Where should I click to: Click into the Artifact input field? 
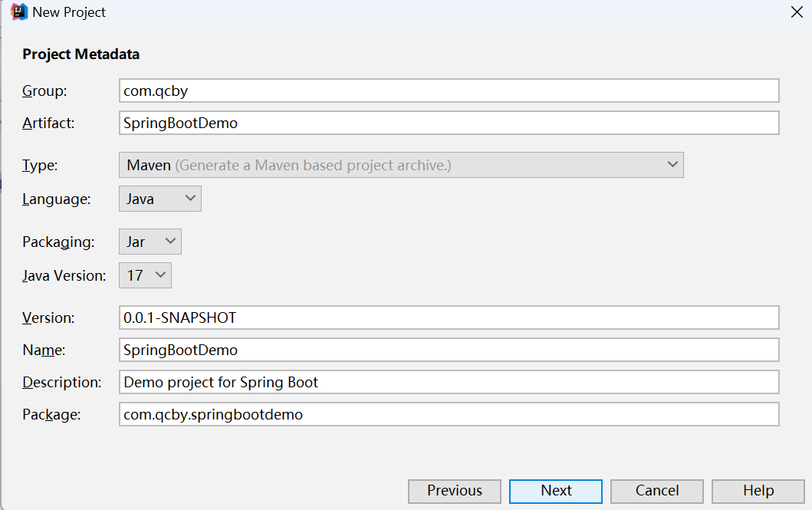click(x=449, y=123)
